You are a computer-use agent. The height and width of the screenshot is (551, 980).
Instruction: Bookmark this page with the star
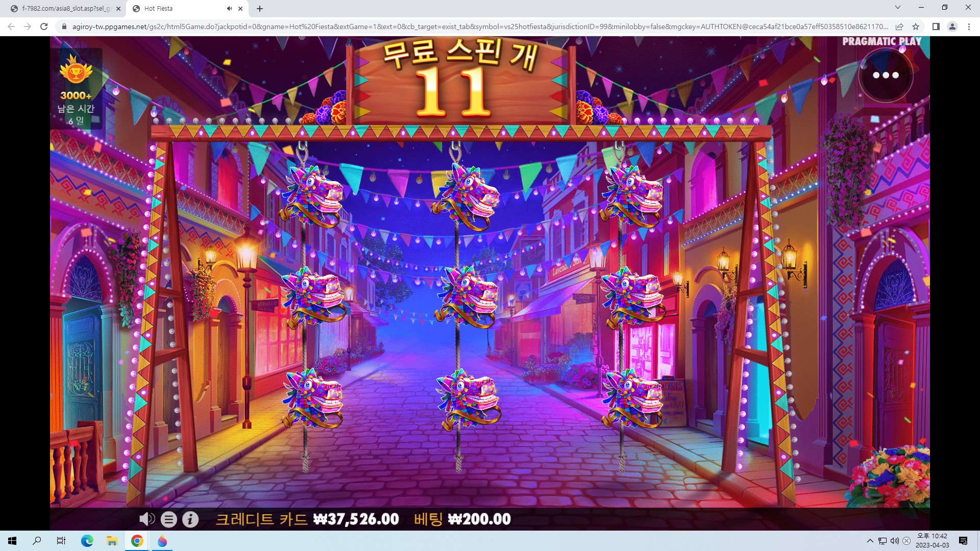(916, 27)
